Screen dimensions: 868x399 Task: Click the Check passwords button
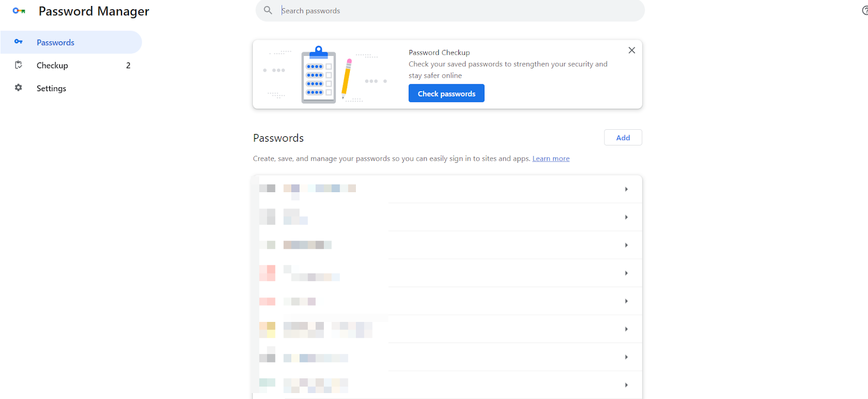tap(446, 93)
